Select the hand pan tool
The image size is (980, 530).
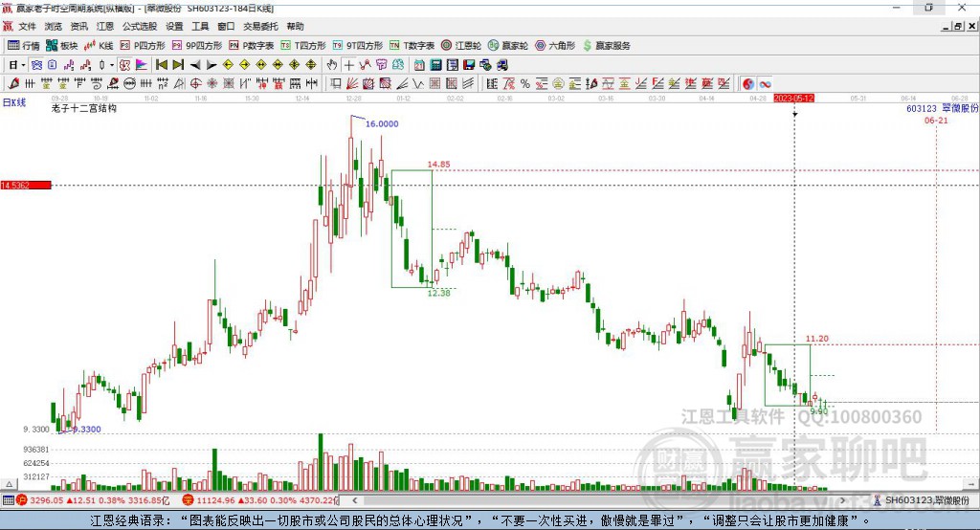(331, 65)
